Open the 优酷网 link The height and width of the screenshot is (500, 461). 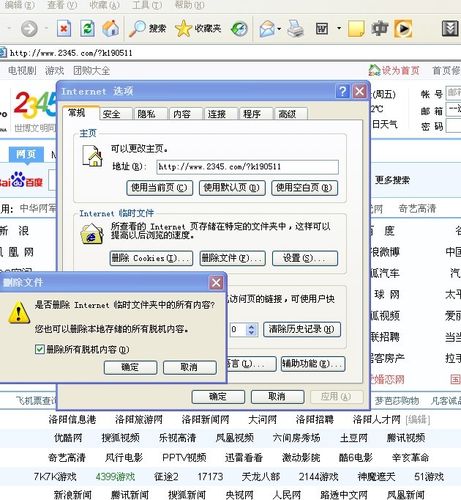[68, 438]
